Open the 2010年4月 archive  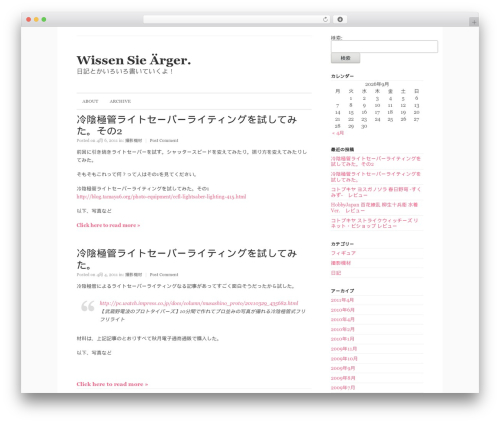343,320
